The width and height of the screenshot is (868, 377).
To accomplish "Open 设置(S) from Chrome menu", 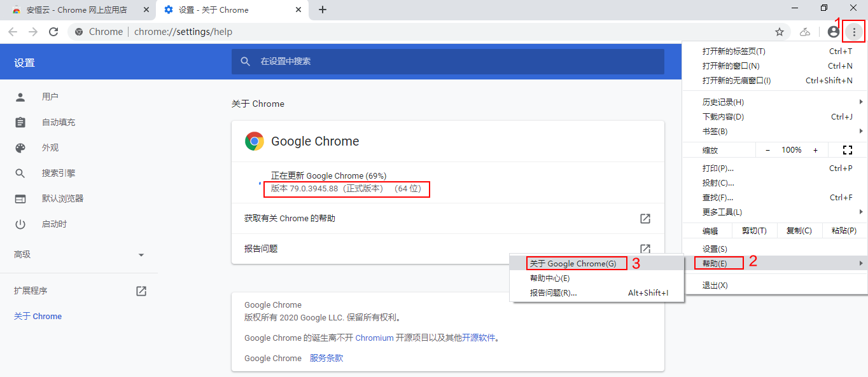I will (x=774, y=249).
